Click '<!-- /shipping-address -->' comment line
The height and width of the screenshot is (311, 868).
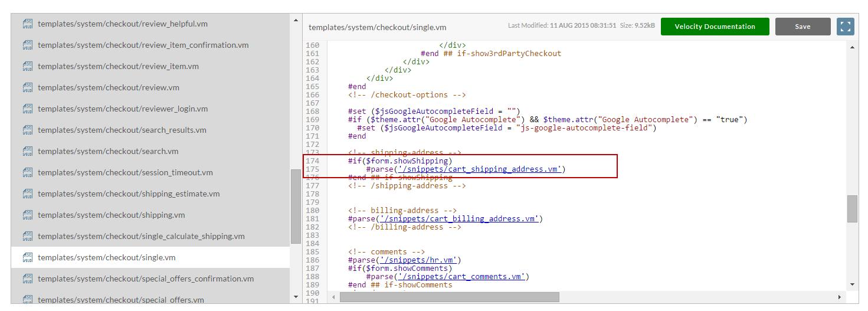coord(407,186)
